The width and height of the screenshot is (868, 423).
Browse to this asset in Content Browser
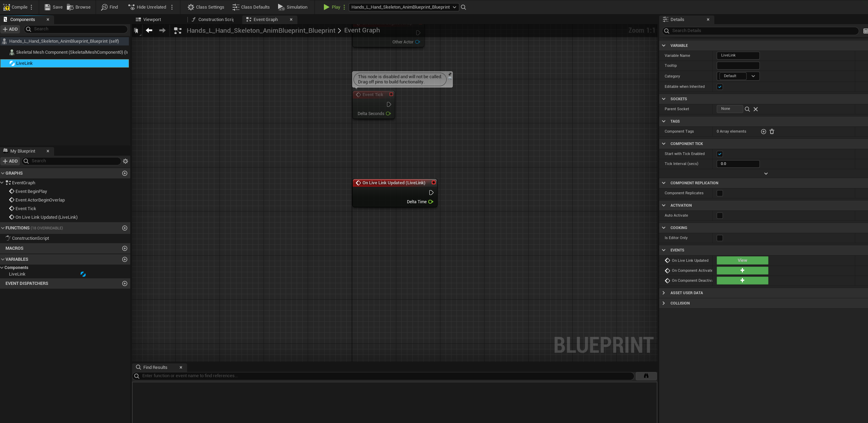tap(79, 7)
